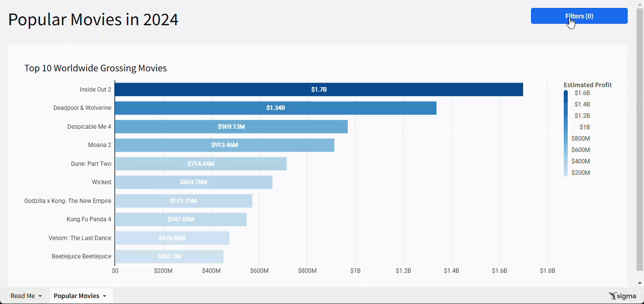The height and width of the screenshot is (304, 644).
Task: Click the Estimated Profit color gradient legend
Action: pos(566,133)
